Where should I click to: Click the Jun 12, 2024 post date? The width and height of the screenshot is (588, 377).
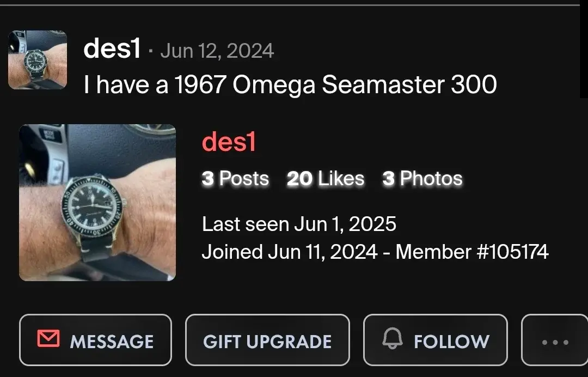216,50
